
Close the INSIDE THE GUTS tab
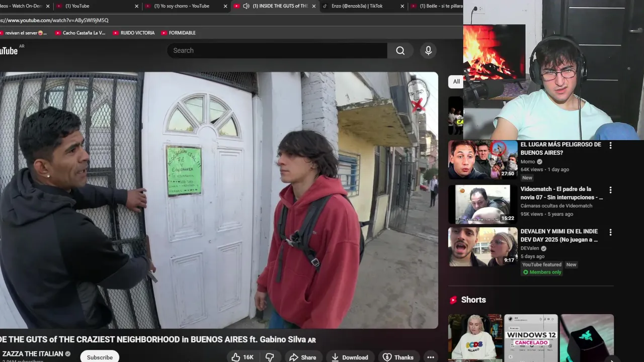(314, 6)
